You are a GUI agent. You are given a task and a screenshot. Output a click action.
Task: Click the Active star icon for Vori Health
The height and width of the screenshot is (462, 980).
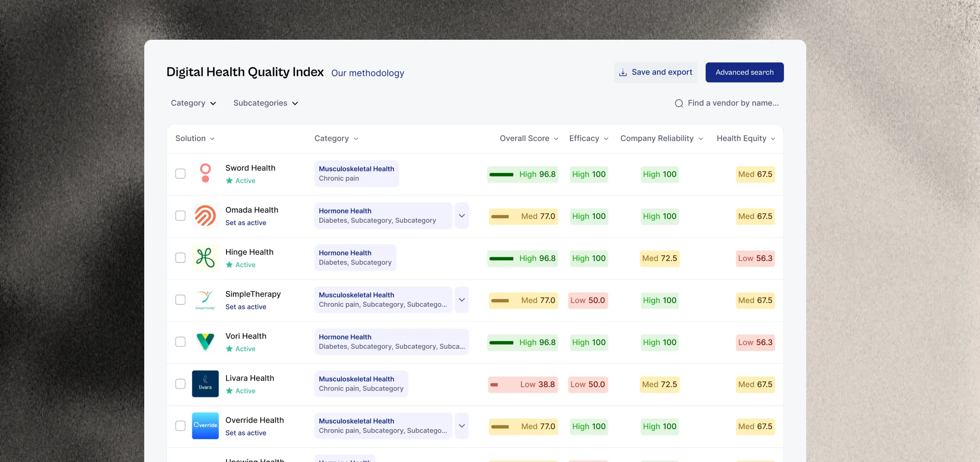(229, 349)
